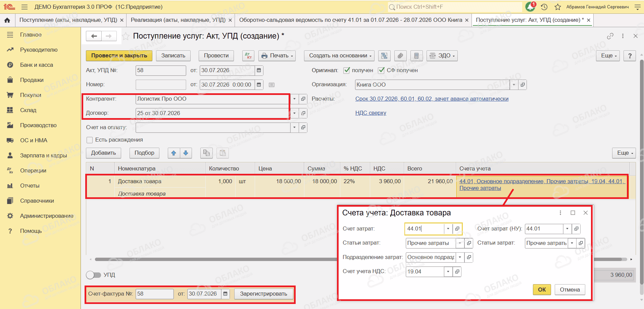Show Дт/Кт postings icon
Image resolution: width=644 pixels, height=309 pixels.
pos(248,56)
